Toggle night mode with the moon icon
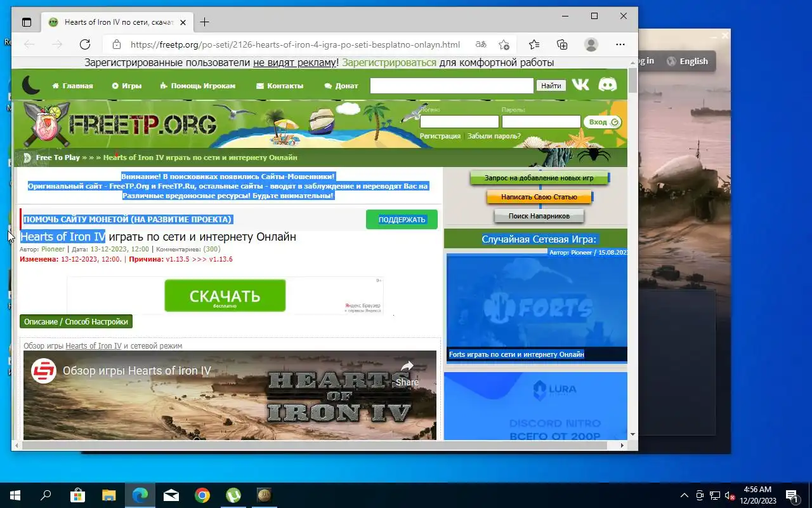The width and height of the screenshot is (812, 508). tap(30, 85)
